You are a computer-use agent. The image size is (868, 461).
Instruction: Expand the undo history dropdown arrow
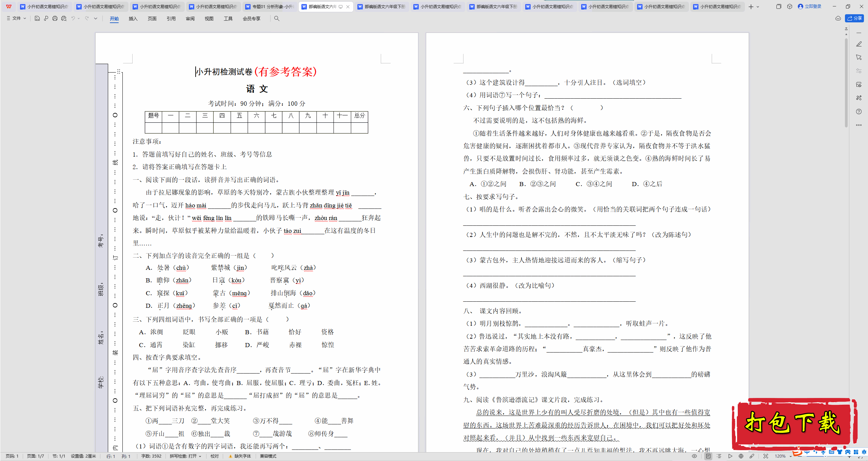pyautogui.click(x=79, y=18)
